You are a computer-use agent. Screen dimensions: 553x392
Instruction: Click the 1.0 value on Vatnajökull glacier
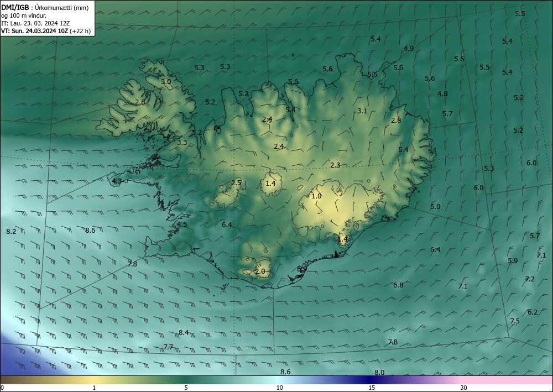point(316,196)
